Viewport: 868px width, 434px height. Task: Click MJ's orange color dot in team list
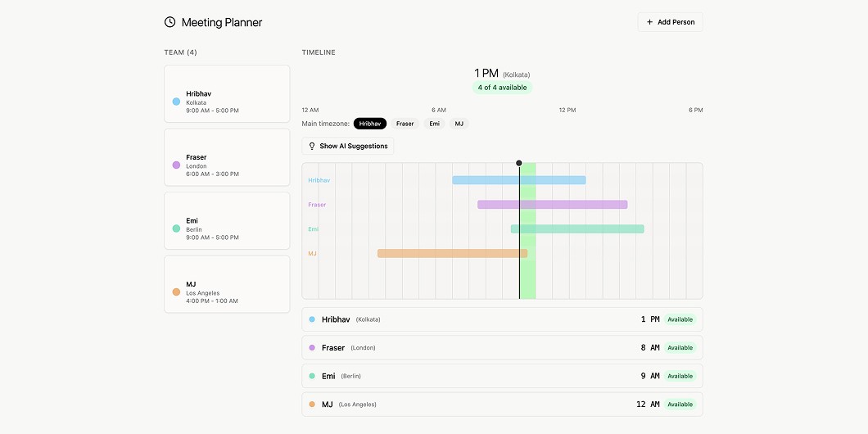click(176, 292)
